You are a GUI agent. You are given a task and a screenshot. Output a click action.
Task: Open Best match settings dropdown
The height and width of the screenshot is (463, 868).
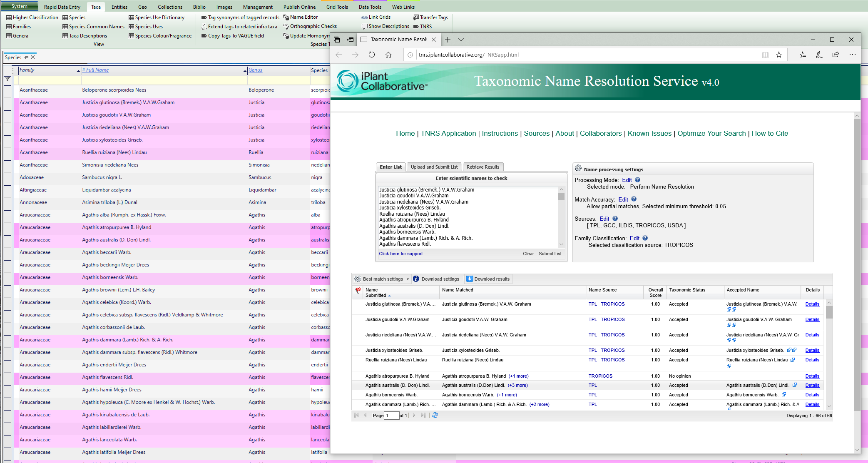pos(382,279)
